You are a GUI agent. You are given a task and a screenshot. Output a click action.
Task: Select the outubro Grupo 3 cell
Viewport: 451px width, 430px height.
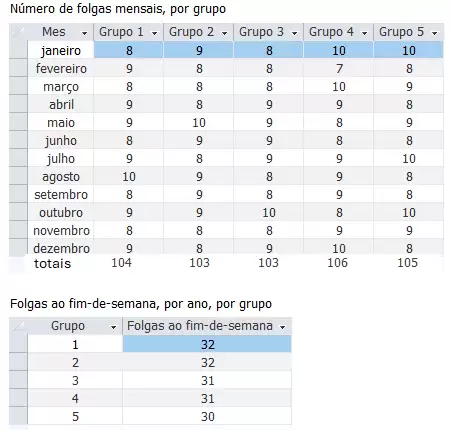269,212
